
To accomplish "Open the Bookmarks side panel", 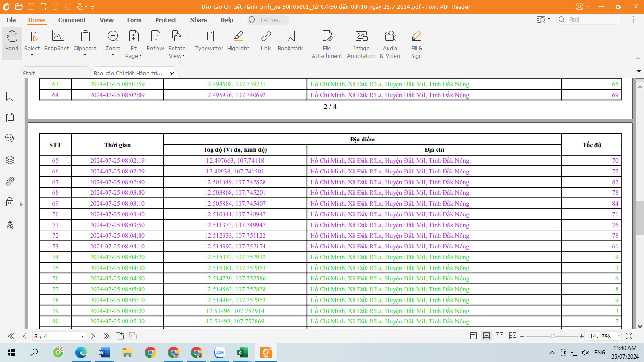I will coord(9,97).
